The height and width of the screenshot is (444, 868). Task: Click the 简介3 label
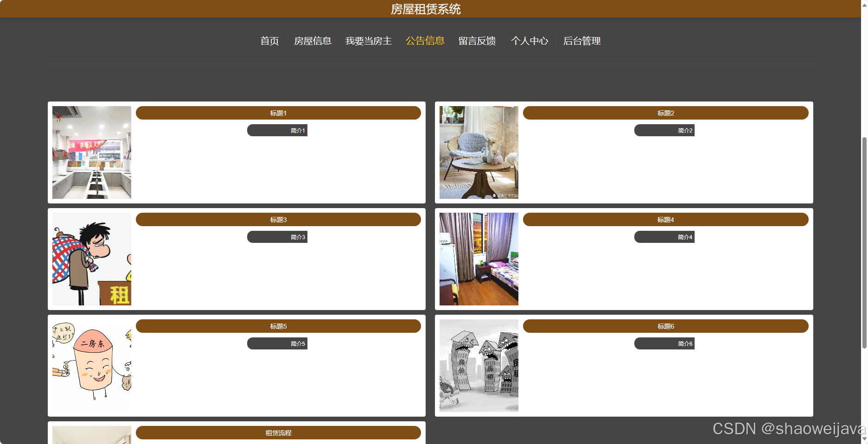coord(277,237)
